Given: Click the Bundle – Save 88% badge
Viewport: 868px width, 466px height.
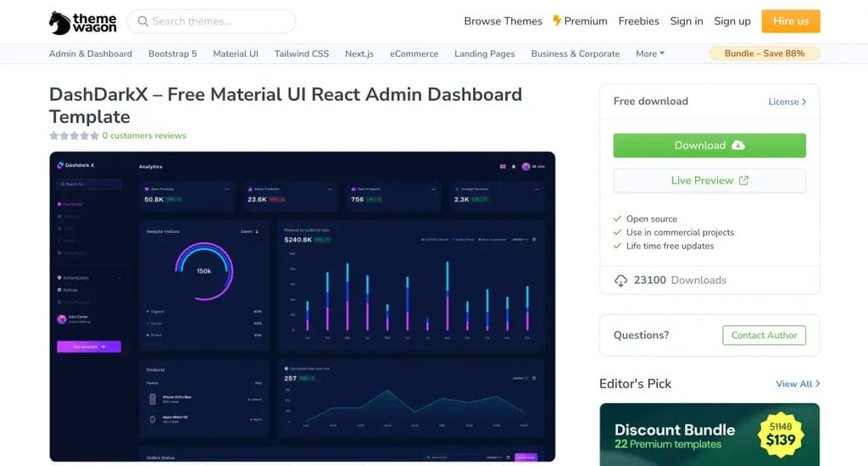Looking at the screenshot, I should click(764, 53).
